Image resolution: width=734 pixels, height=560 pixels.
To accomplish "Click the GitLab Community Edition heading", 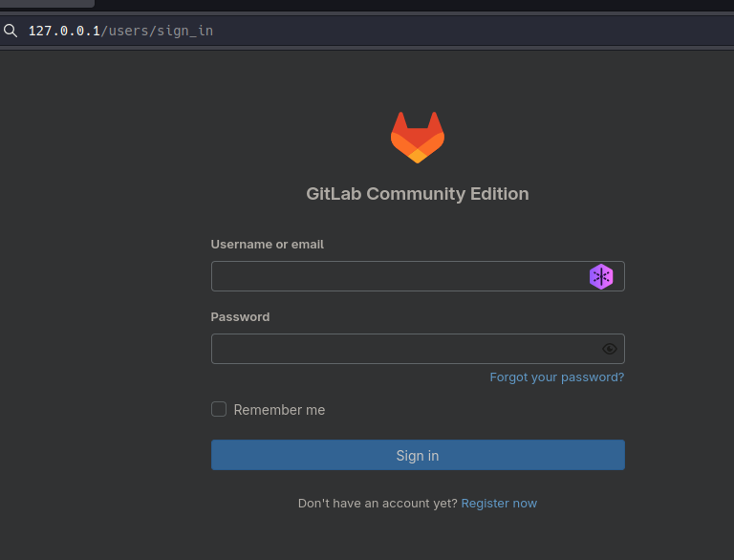I will click(418, 194).
